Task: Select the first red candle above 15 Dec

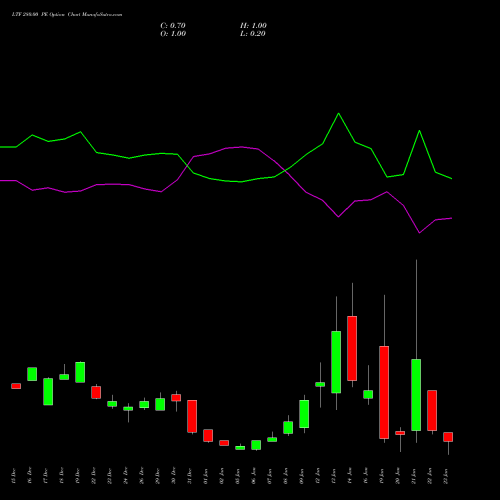Action: 16,386
